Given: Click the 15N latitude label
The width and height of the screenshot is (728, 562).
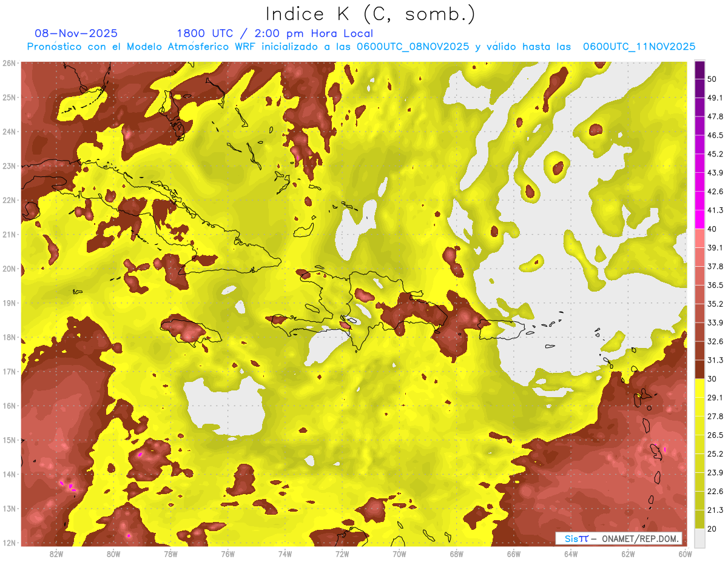Looking at the screenshot, I should (x=9, y=440).
